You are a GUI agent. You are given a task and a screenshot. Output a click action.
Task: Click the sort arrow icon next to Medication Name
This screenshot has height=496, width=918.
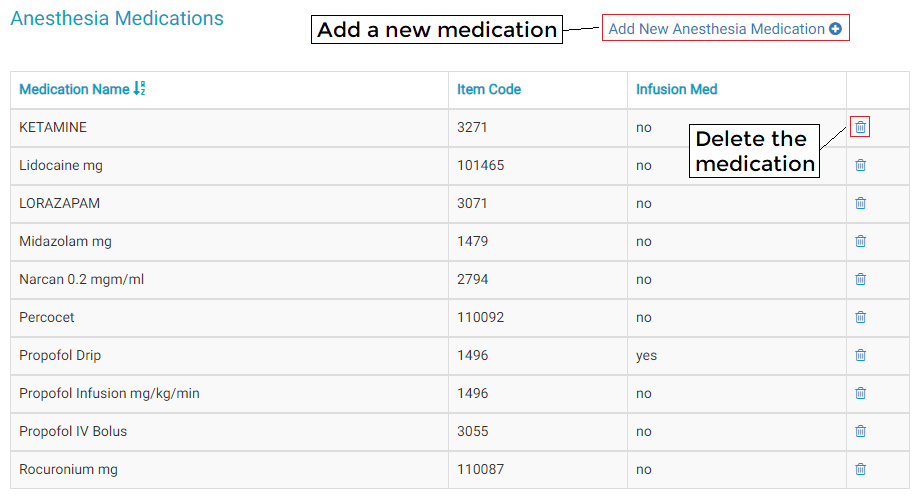139,89
